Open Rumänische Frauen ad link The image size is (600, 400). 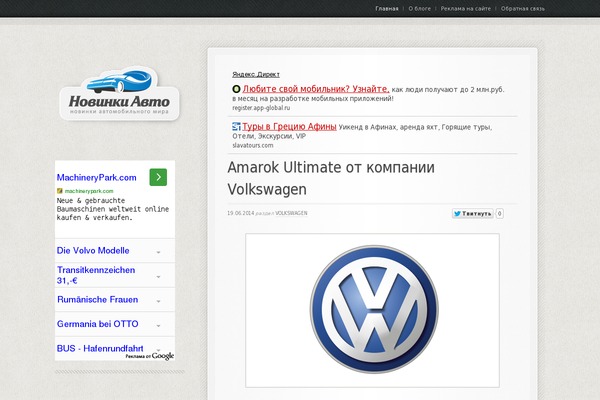[98, 300]
